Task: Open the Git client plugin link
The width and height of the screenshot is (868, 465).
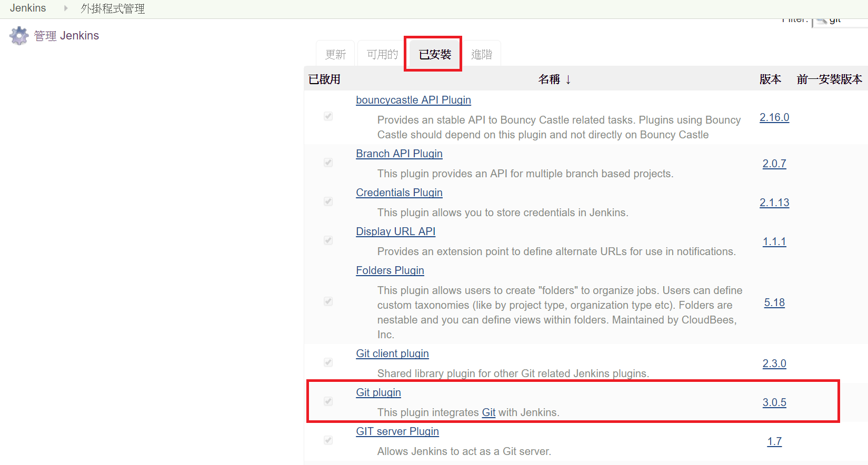Action: 392,353
